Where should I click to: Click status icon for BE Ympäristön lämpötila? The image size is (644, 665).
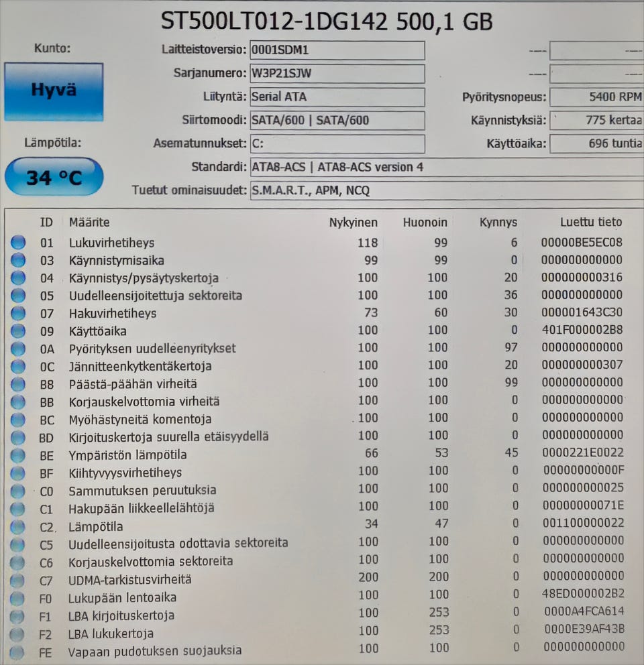tap(18, 455)
